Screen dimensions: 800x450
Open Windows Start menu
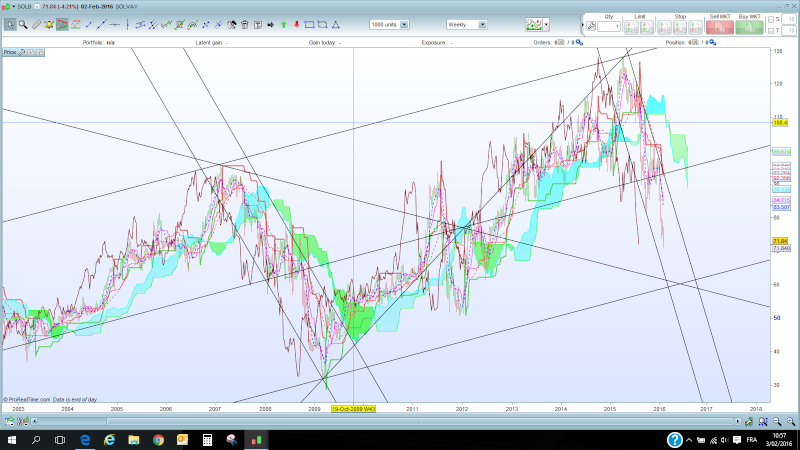pyautogui.click(x=11, y=440)
